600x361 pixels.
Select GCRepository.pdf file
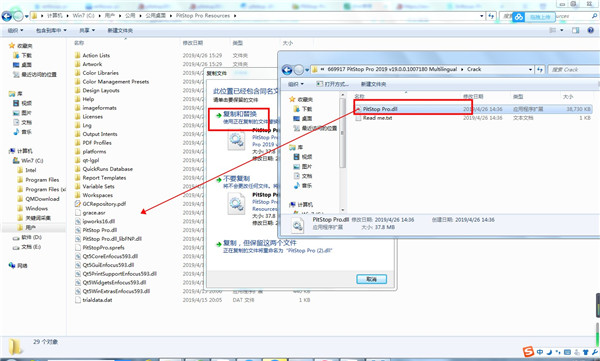104,204
